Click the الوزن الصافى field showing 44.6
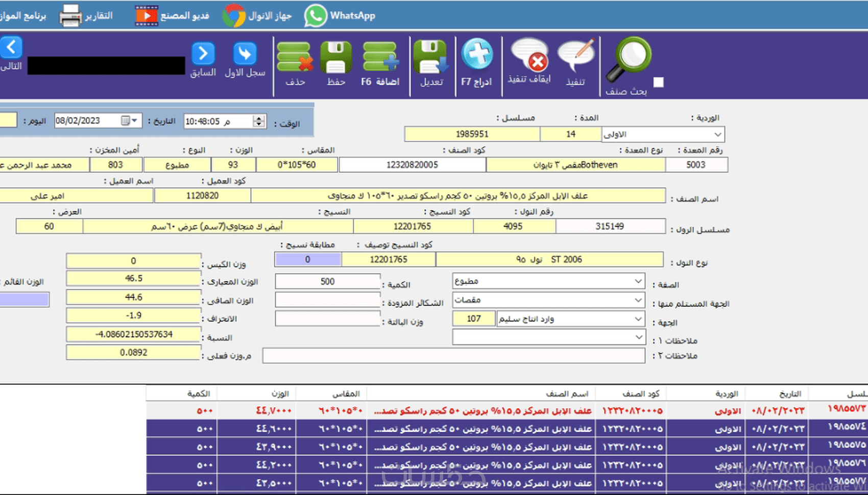The image size is (868, 495). 133,297
